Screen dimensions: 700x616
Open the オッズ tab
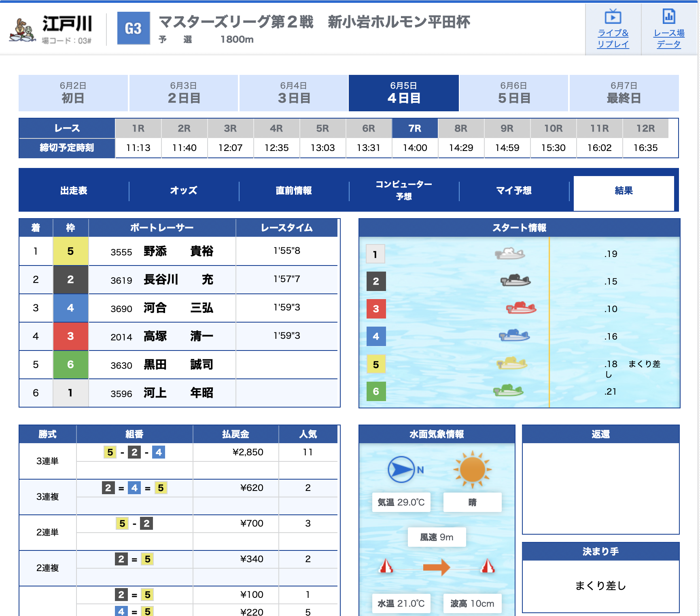coord(184,191)
